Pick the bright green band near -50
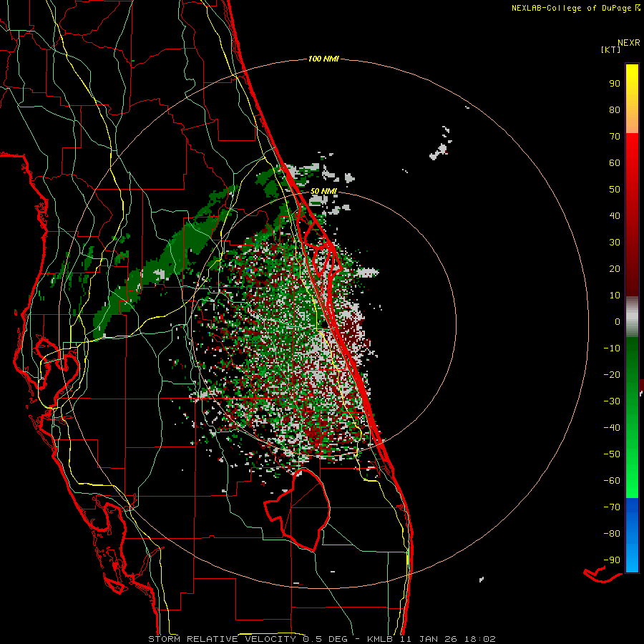 click(x=632, y=454)
